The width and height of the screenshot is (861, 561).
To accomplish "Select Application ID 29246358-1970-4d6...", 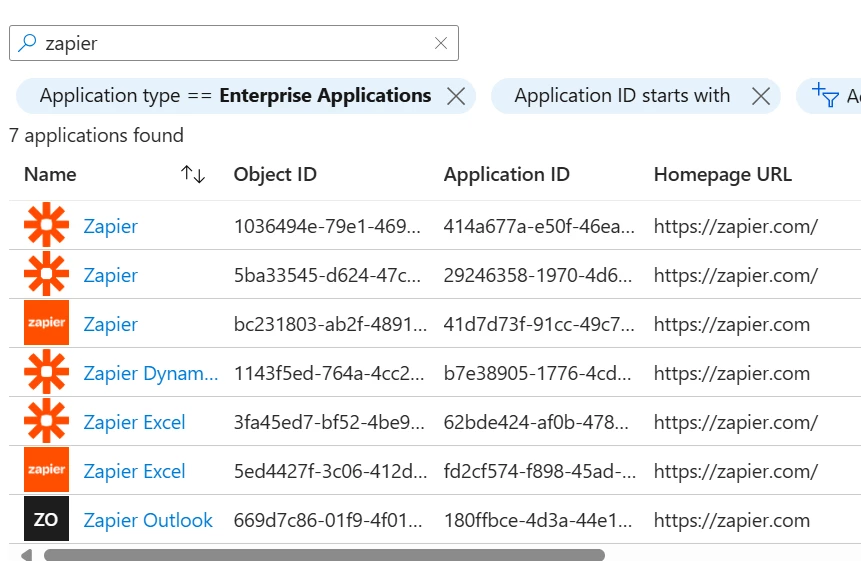I will click(x=538, y=275).
